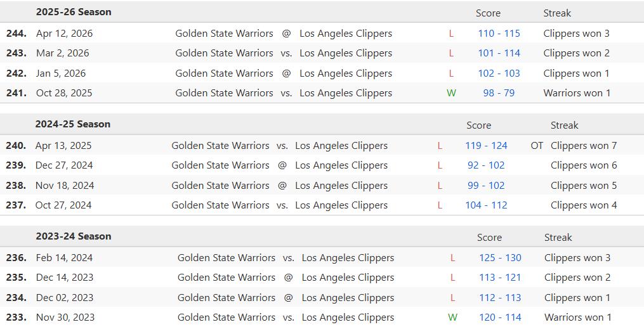Open the 92 - 102 score link
Viewport: 644px width, 327px height.
pos(486,165)
